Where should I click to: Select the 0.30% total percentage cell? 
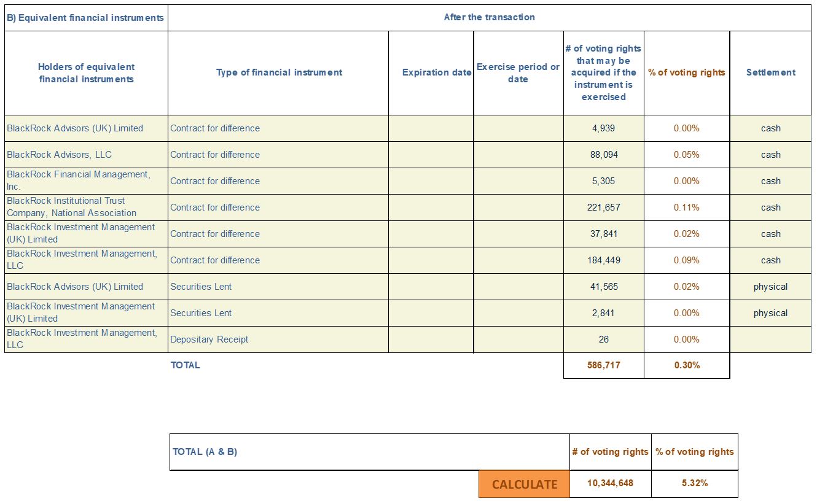(687, 365)
